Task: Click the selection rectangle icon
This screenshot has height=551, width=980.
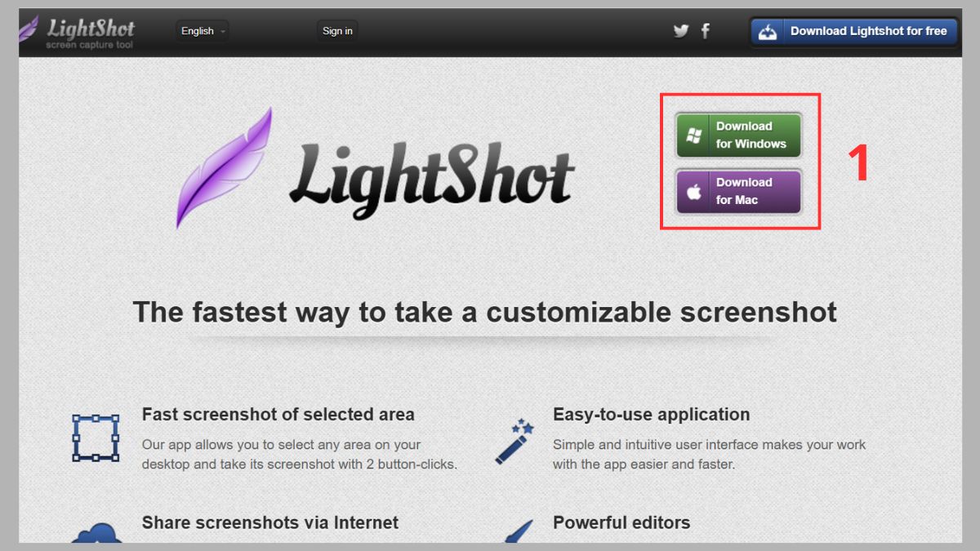Action: coord(96,438)
